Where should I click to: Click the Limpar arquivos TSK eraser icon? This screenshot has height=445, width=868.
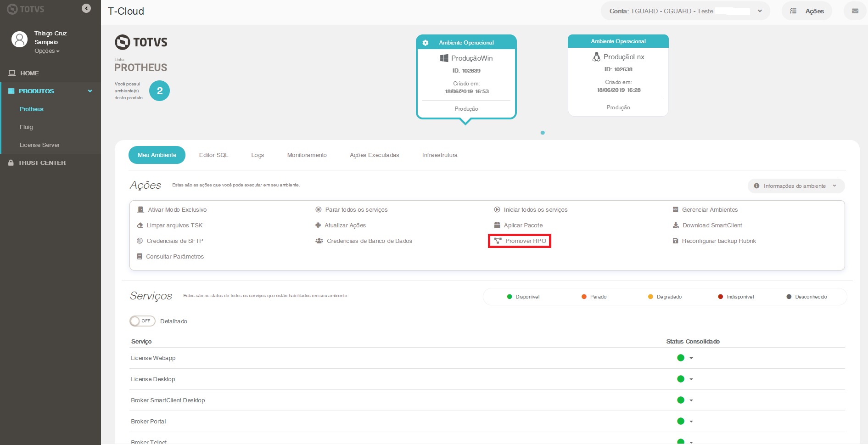point(140,225)
